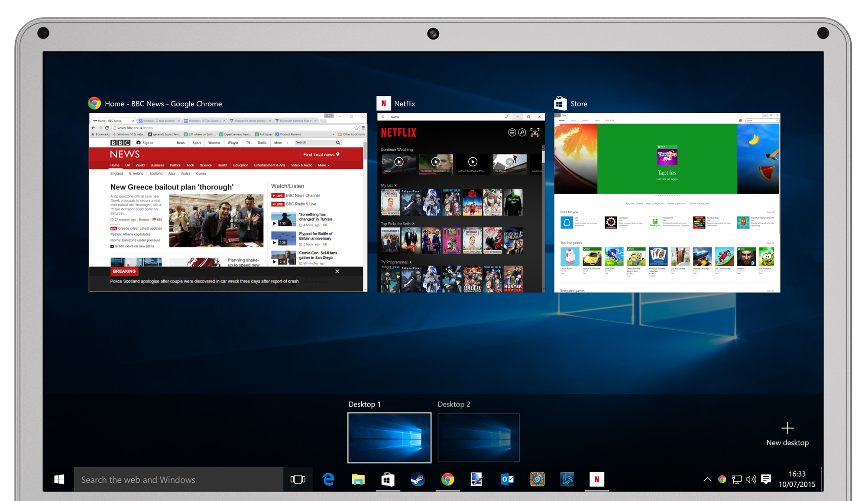Viewport: 868px width, 501px height.
Task: Open the Netflix profile avatar dropdown
Action: tap(536, 133)
